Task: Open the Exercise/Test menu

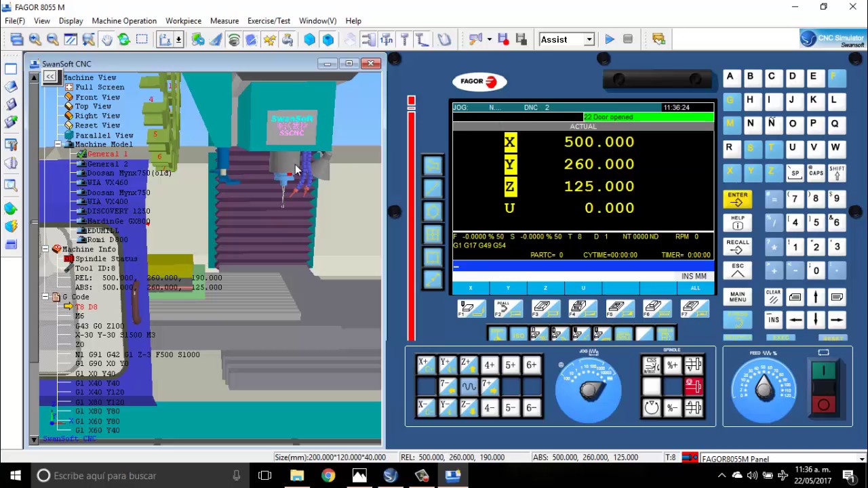Action: tap(269, 21)
